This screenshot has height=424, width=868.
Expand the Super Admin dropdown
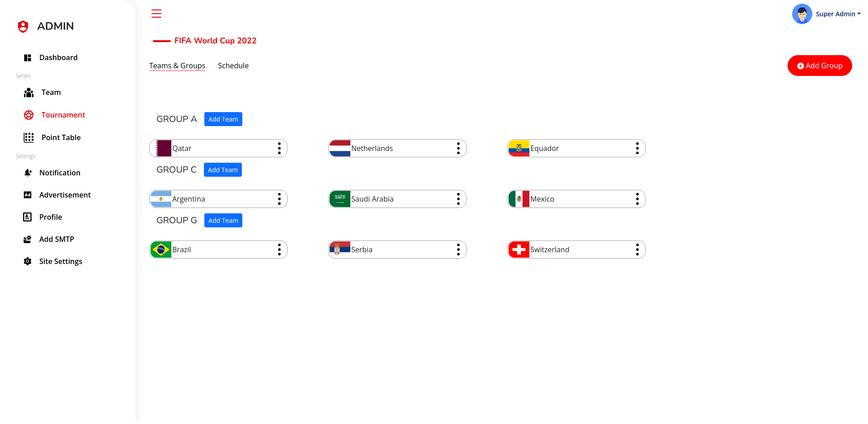838,14
